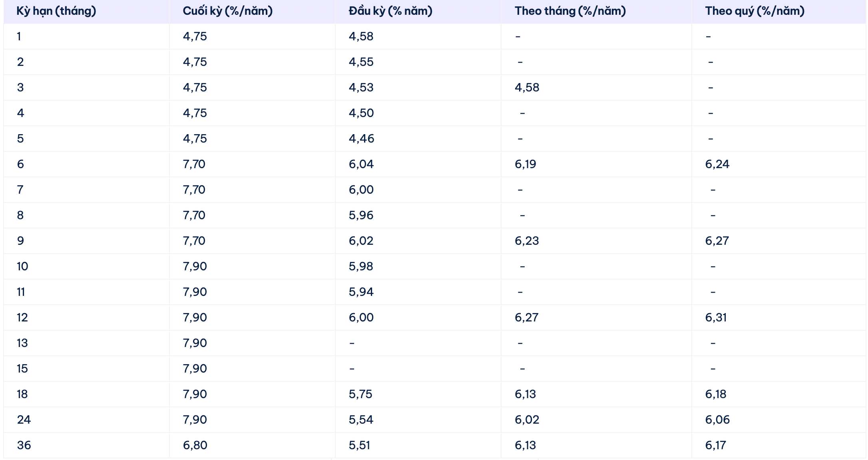Click the 'Đầu kỳ (% năm)' column header
Screen dimensions: 868x460
(390, 11)
